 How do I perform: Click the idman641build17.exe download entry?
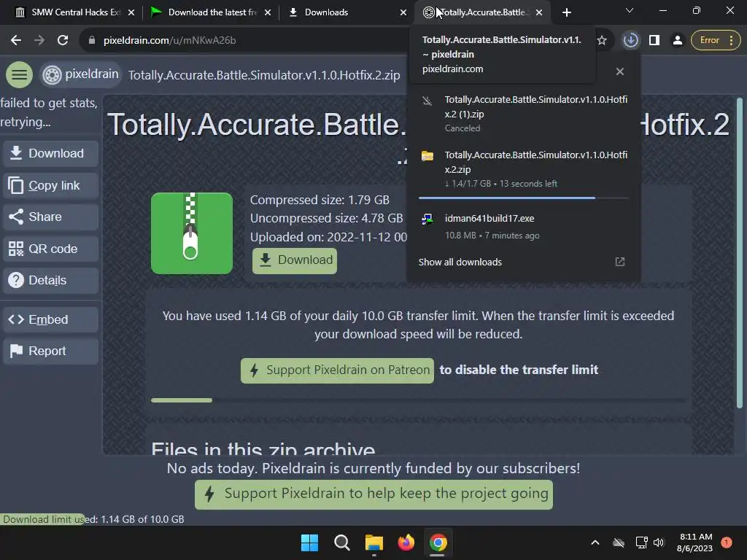[523, 227]
